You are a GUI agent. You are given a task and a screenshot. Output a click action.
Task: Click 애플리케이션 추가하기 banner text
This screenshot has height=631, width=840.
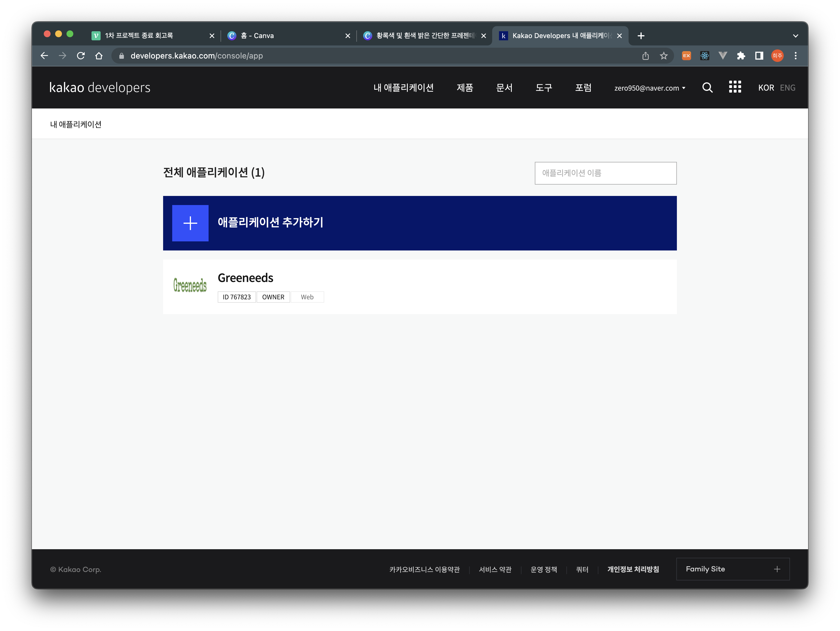pos(270,222)
